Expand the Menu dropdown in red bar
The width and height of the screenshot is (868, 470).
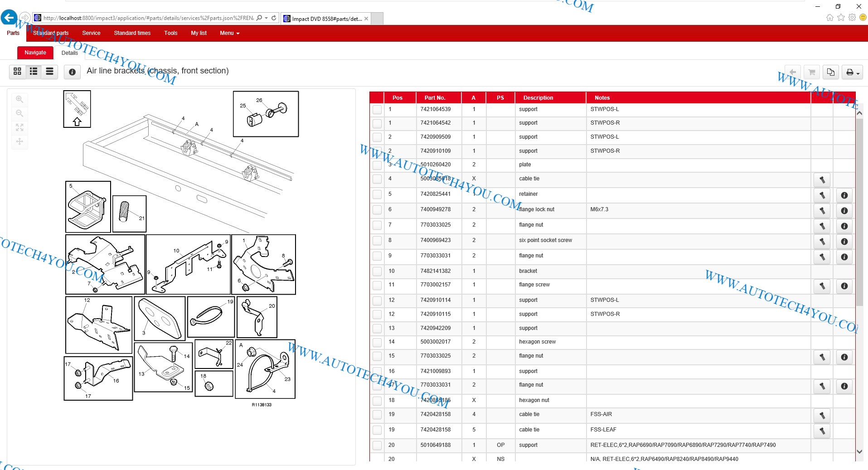(x=229, y=33)
